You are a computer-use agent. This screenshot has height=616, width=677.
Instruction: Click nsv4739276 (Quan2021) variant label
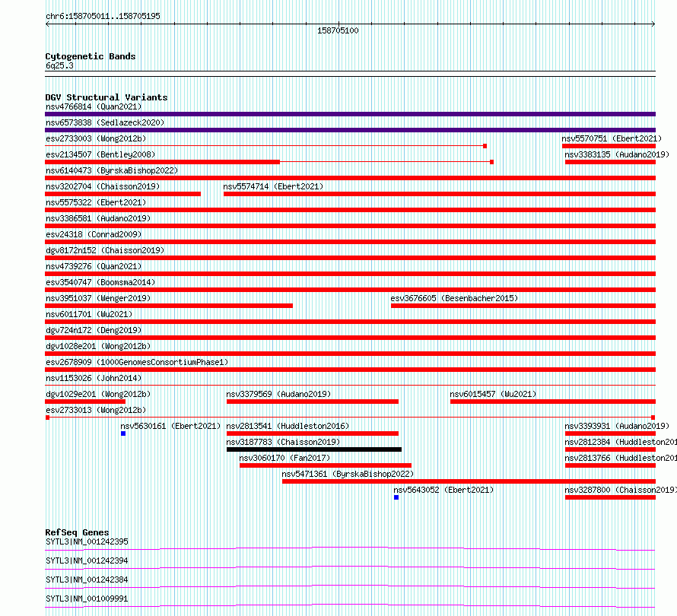click(94, 266)
